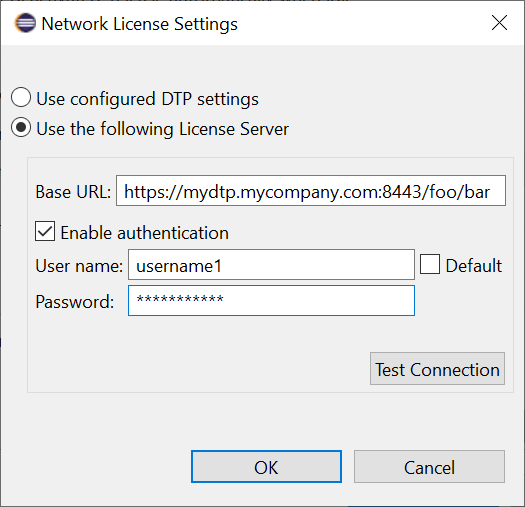
Task: Place the cursor in the masked Password field
Action: click(271, 300)
